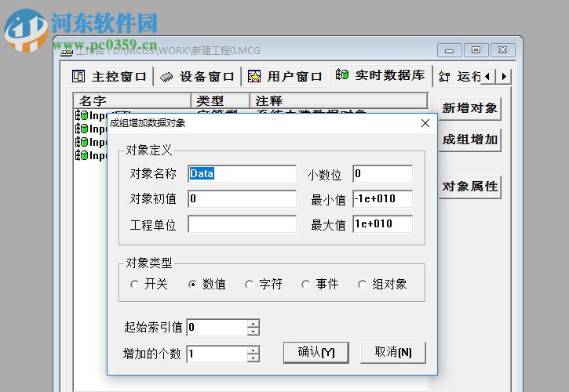The image size is (569, 392).
Task: Select the third Inp data object icon
Action: coord(82,142)
